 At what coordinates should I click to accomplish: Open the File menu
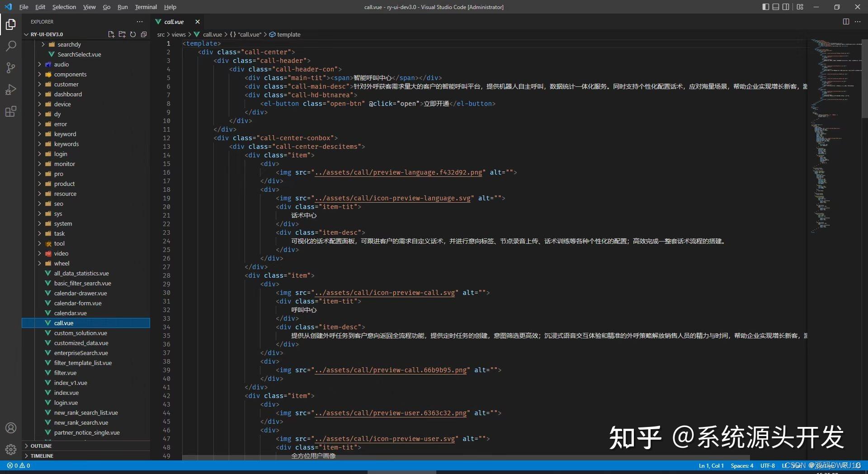[24, 7]
